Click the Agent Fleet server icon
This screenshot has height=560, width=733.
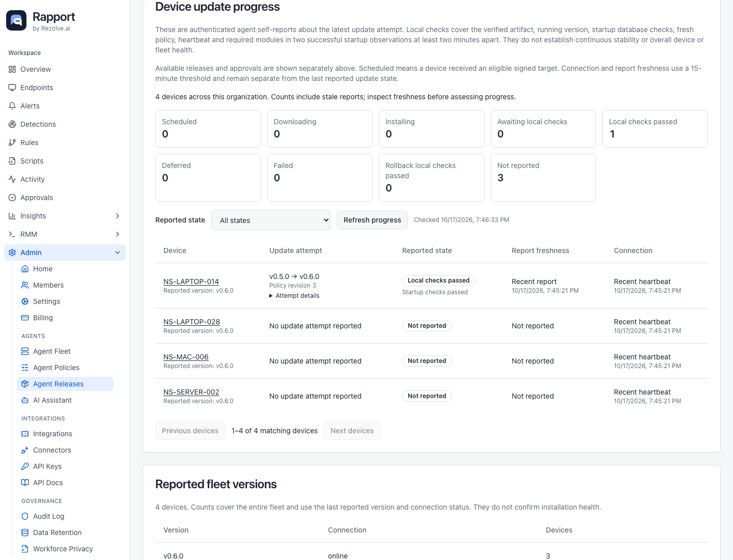[25, 351]
